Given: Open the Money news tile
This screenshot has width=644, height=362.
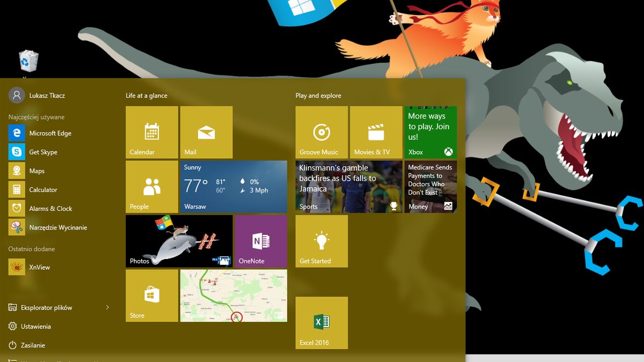Looking at the screenshot, I should point(430,187).
